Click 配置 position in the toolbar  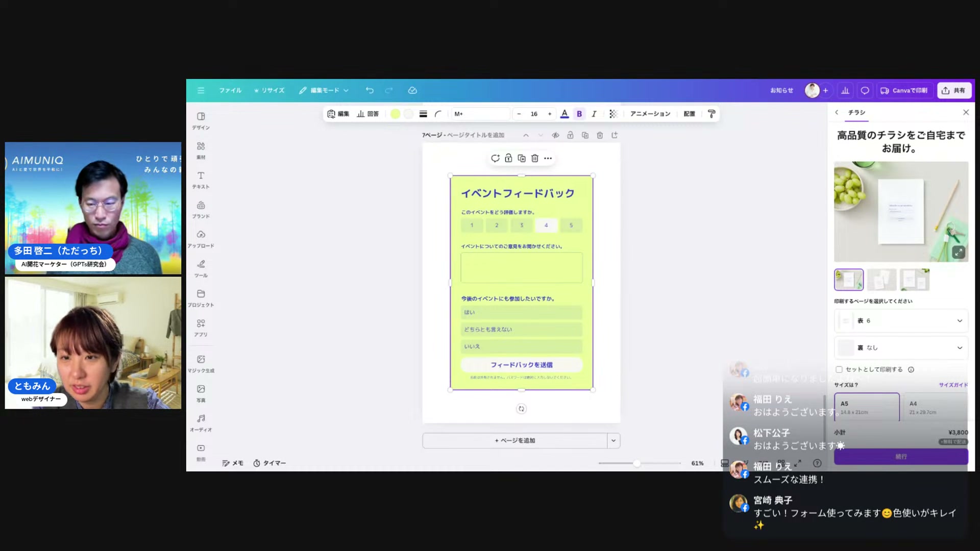click(x=689, y=114)
